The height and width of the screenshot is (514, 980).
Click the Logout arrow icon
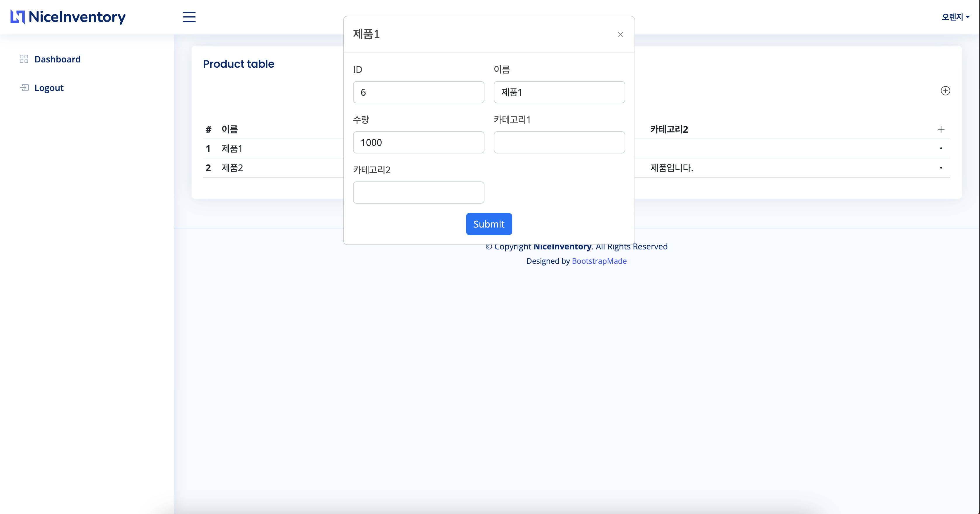tap(24, 88)
